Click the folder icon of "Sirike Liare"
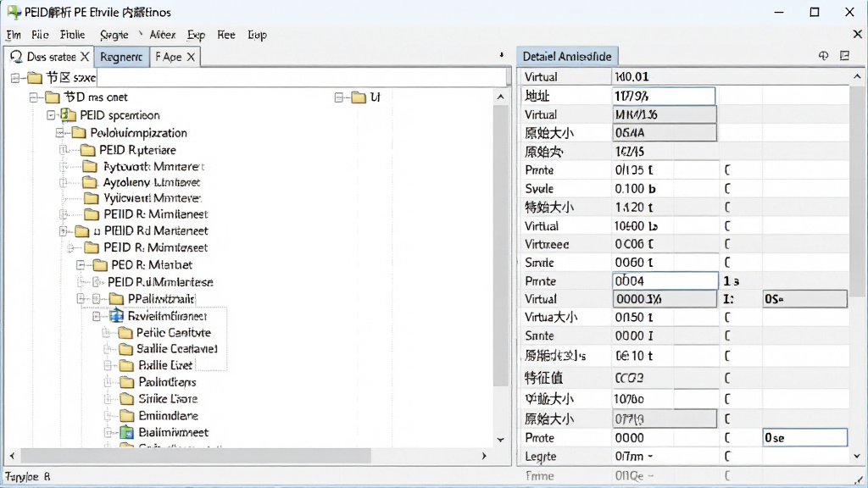 (x=127, y=399)
